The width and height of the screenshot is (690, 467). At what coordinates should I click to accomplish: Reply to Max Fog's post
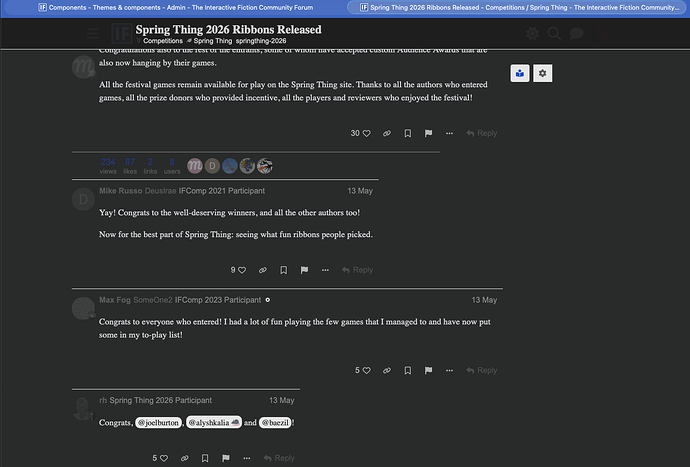click(482, 371)
